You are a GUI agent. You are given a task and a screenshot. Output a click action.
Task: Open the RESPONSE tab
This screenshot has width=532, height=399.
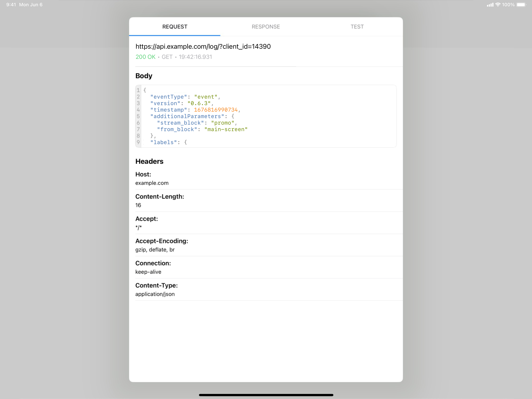tap(266, 27)
